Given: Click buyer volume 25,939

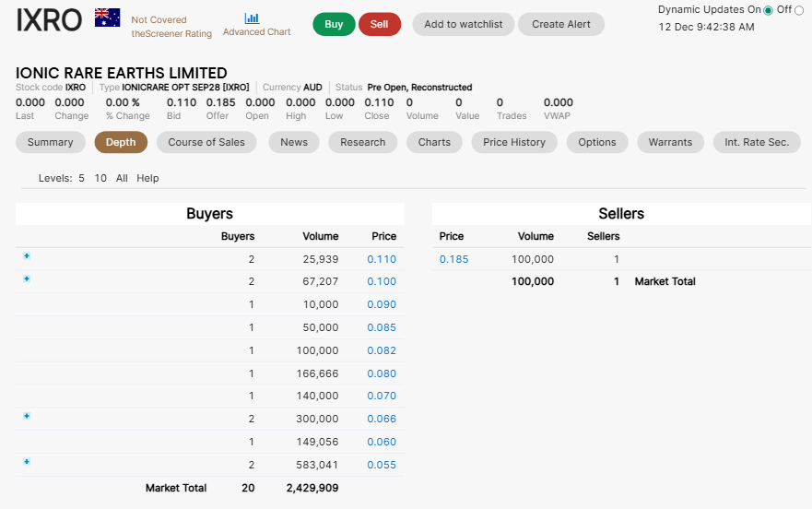Looking at the screenshot, I should tap(321, 259).
